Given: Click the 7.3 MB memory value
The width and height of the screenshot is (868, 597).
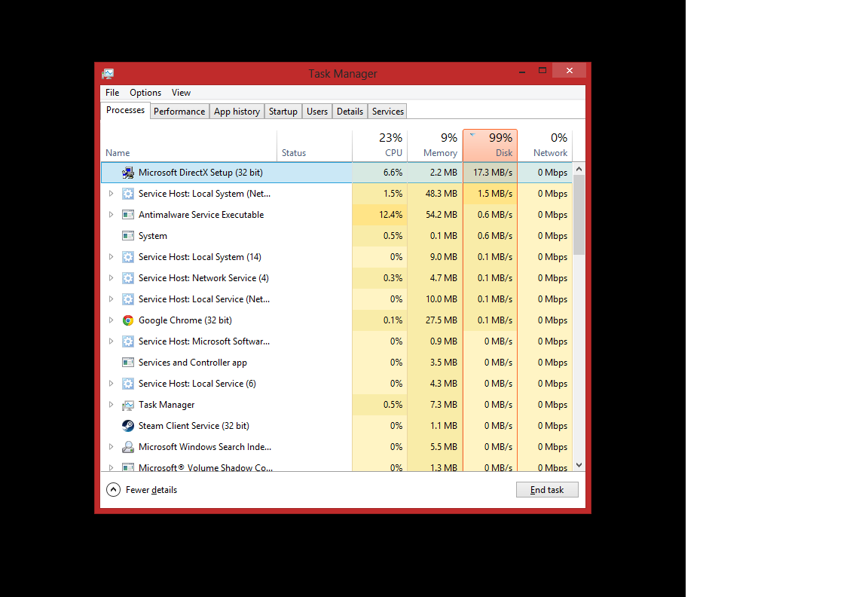Looking at the screenshot, I should pyautogui.click(x=443, y=405).
